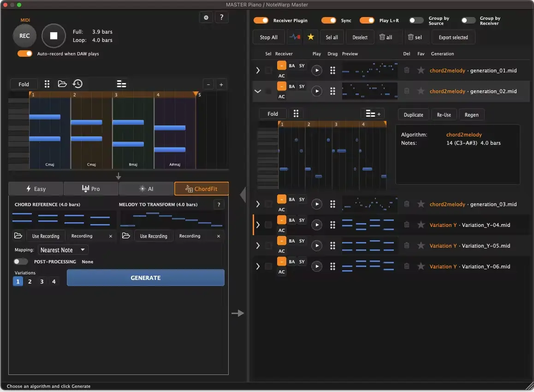534x392 pixels.
Task: Zoom in with the plus button
Action: pos(221,84)
